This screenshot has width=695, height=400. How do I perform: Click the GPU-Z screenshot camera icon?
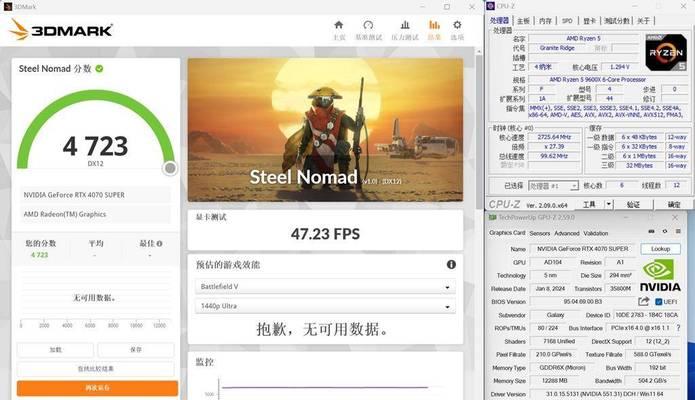click(x=651, y=231)
